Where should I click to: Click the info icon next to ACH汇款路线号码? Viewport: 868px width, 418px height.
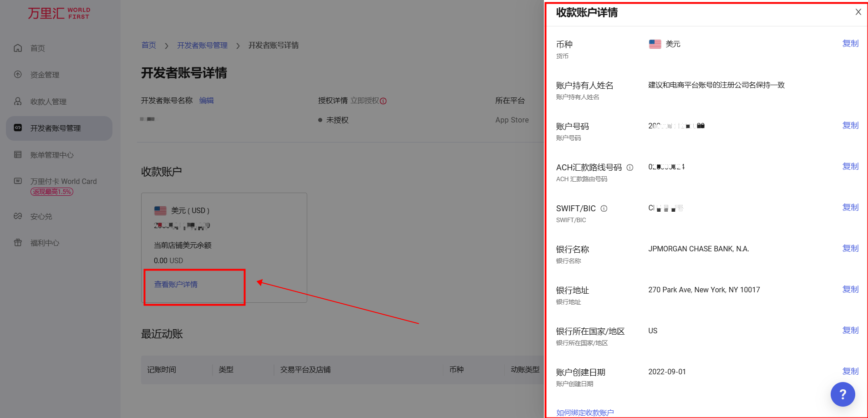click(x=630, y=168)
